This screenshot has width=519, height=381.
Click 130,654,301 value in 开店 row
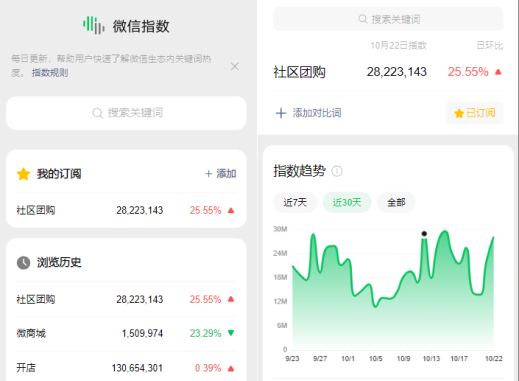[x=137, y=368]
